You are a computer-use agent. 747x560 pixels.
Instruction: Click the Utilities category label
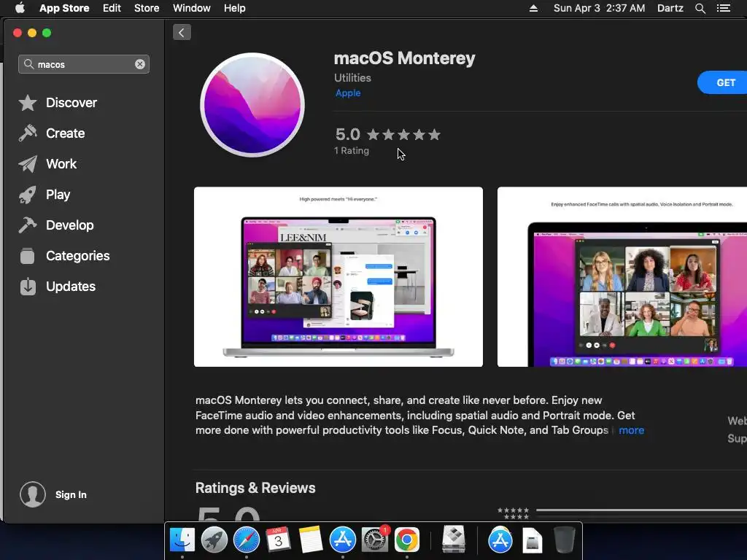352,77
